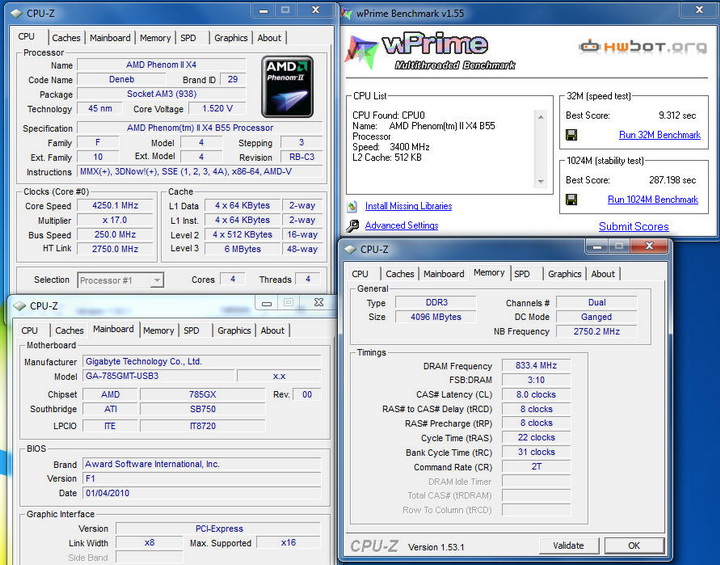Open the Mainboard tab in the CPU window

(x=110, y=38)
